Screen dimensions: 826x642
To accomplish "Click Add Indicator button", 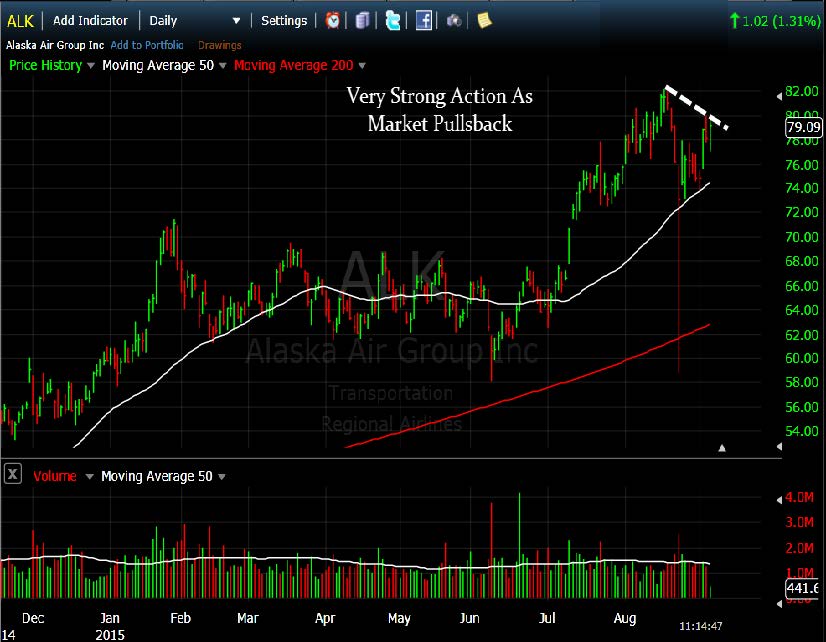I will point(90,21).
